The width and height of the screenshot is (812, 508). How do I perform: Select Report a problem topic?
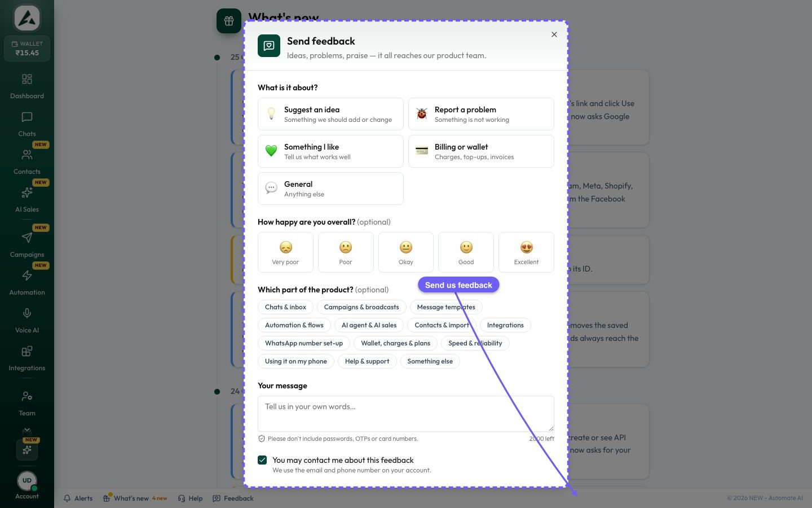[x=481, y=114]
